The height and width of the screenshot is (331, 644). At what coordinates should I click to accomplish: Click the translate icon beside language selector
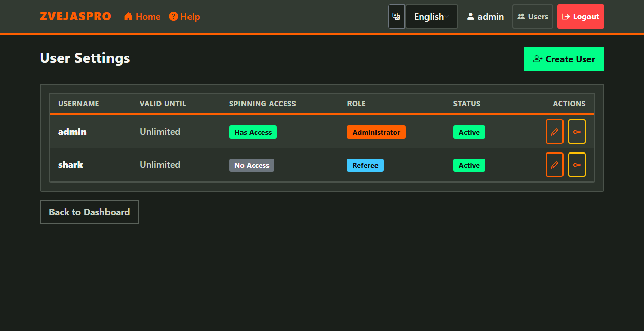click(396, 16)
